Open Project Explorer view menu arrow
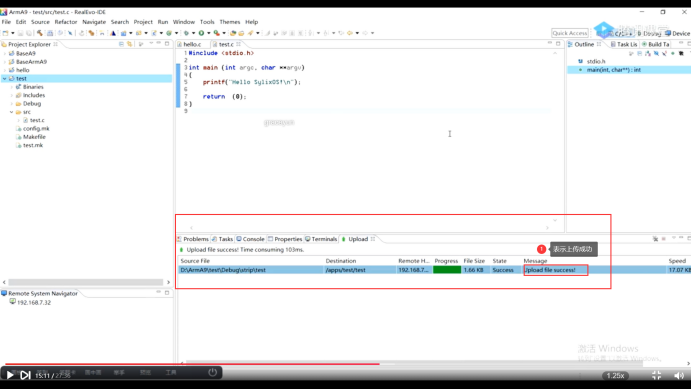The image size is (692, 389). 151,43
